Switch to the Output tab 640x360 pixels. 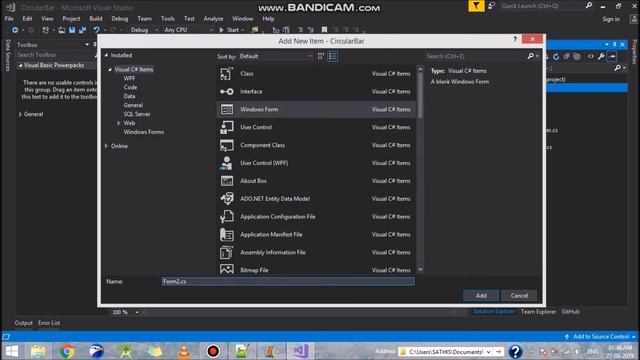point(23,323)
